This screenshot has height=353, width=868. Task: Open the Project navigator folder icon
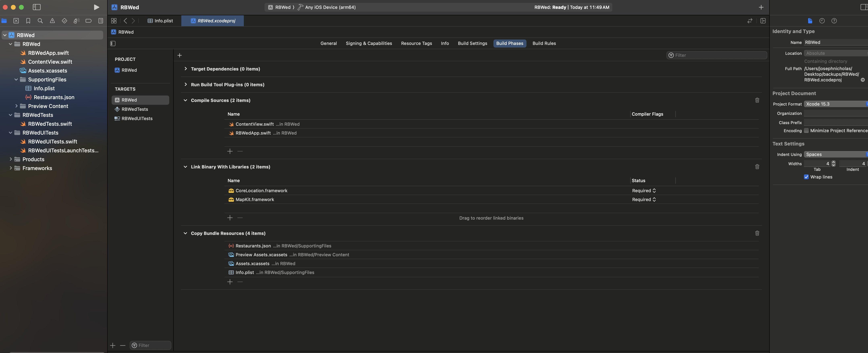coord(4,21)
